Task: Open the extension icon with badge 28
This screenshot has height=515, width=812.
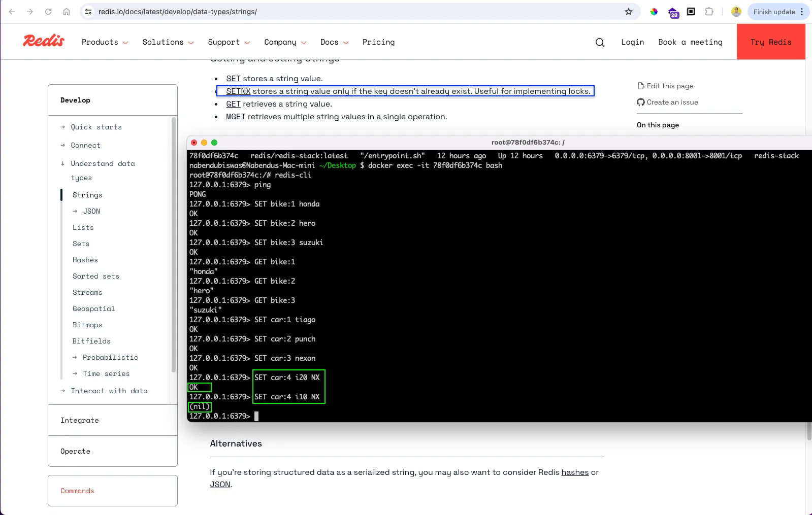Action: 673,13
